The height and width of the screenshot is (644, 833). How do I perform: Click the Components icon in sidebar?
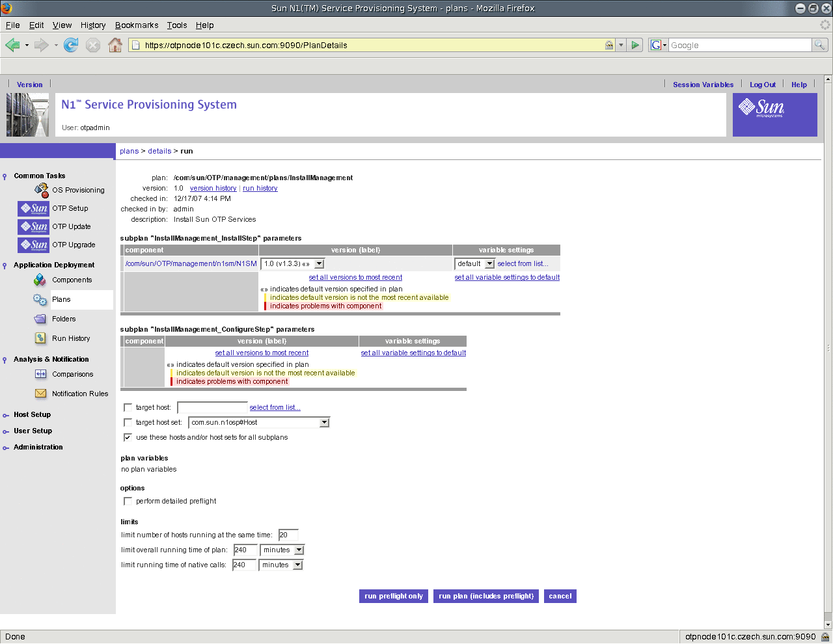(x=40, y=280)
